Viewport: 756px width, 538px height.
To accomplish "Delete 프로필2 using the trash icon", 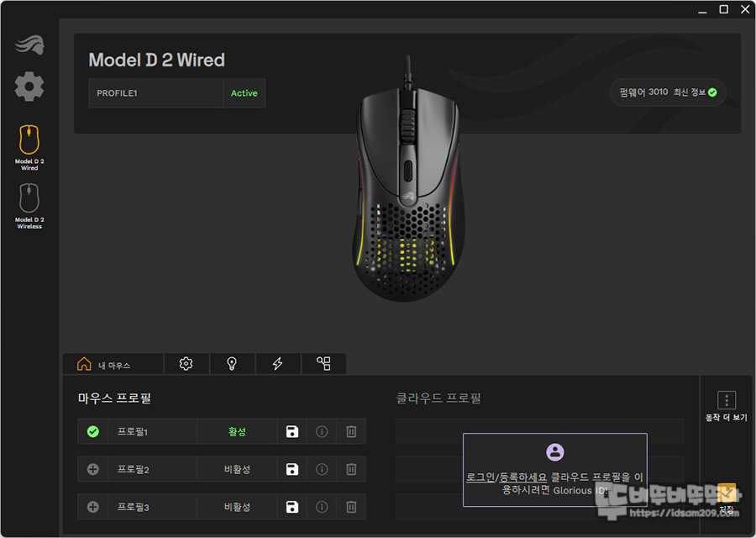I will coord(351,469).
